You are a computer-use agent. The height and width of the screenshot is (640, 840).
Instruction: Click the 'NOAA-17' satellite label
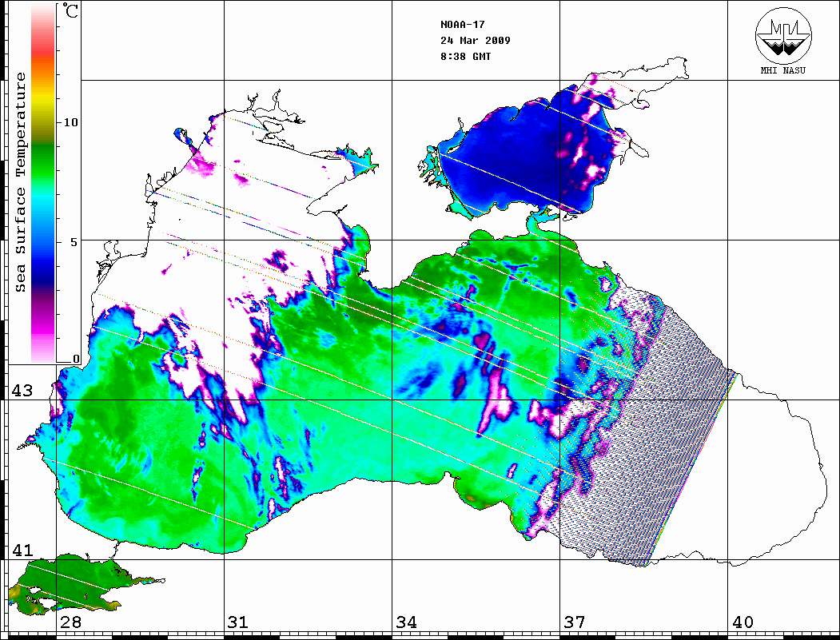462,25
